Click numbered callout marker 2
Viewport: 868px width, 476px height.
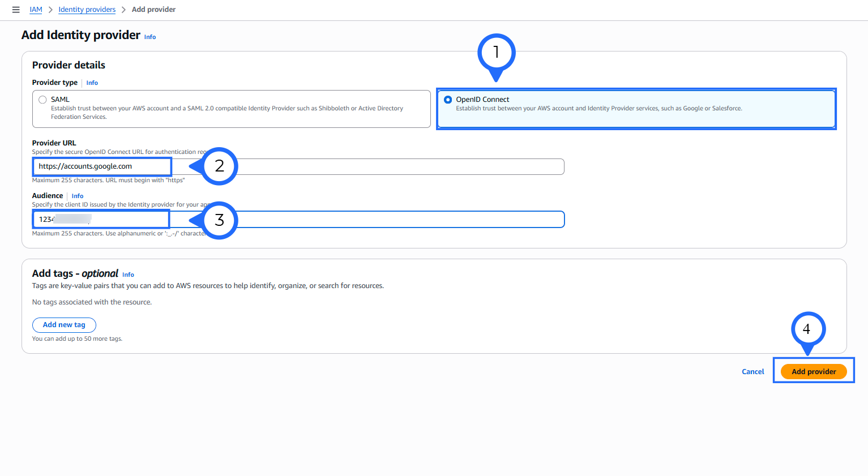point(219,166)
